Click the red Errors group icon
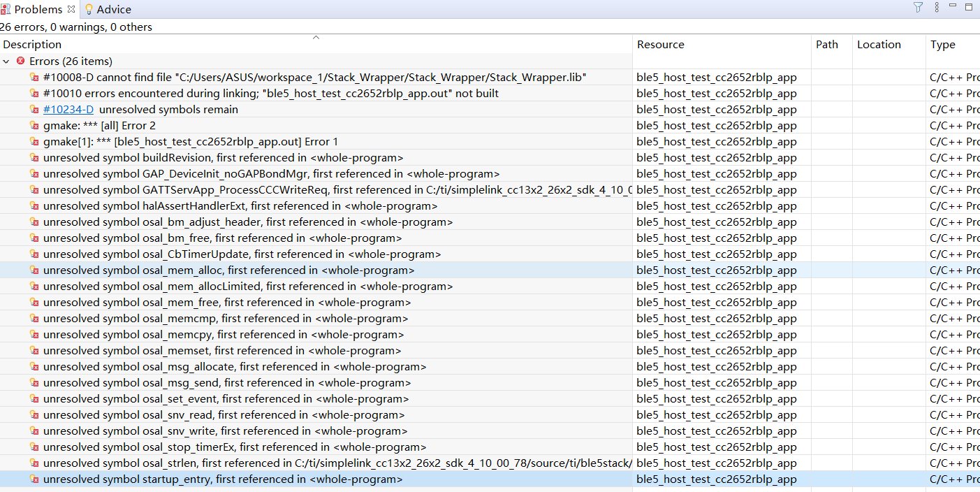Viewport: 980px width, 492px height. tap(20, 61)
